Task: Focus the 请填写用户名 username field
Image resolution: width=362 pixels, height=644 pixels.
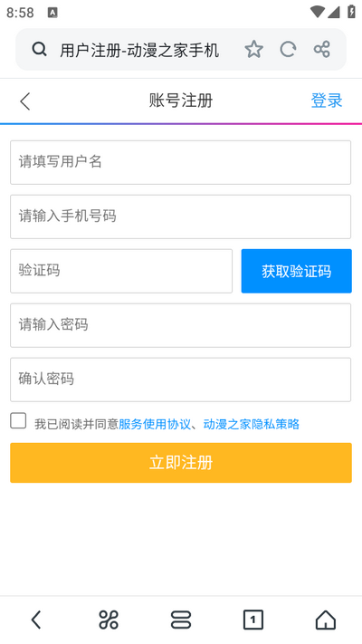Action: [181, 163]
